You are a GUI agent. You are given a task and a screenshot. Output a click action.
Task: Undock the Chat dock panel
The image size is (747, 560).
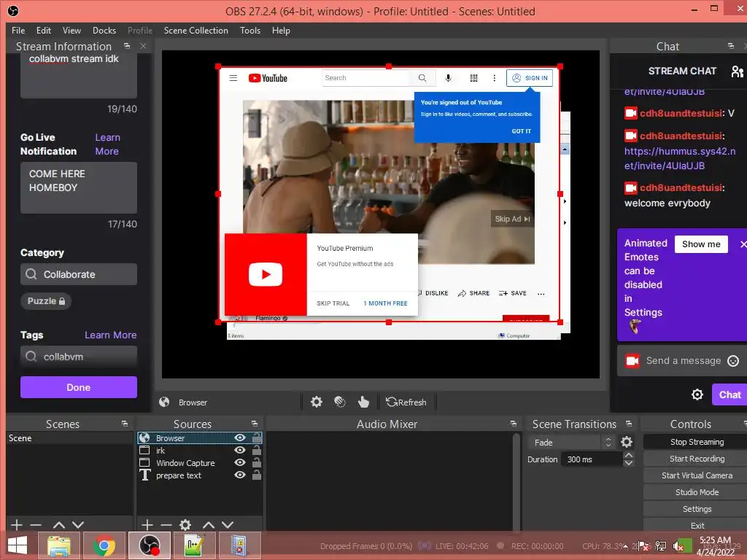tap(731, 46)
